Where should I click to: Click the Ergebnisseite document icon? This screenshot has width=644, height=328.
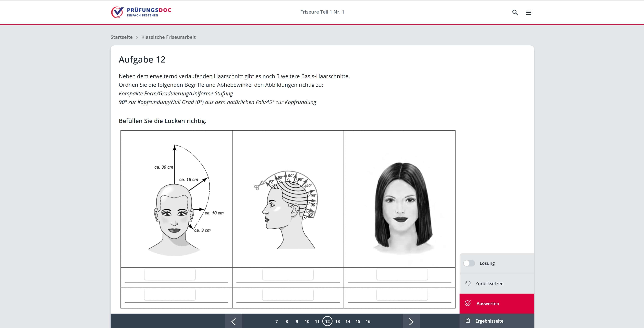point(468,321)
